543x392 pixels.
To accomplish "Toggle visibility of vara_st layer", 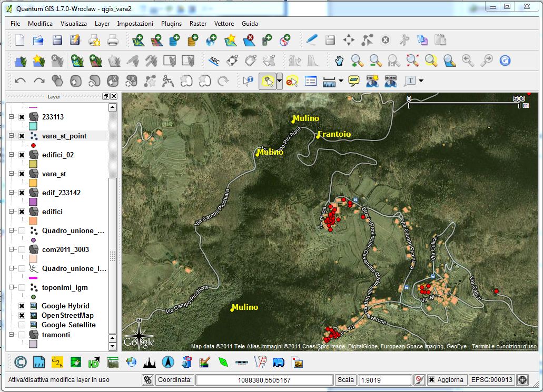I will [22, 174].
